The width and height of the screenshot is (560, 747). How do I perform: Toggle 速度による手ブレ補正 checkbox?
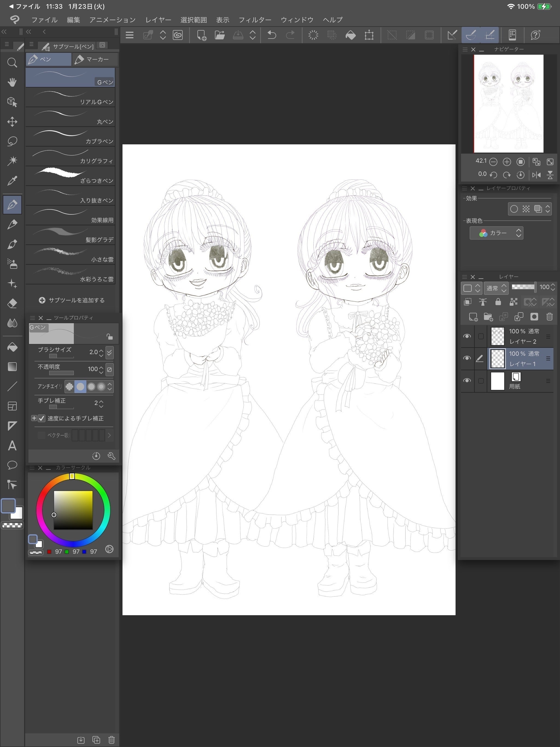tap(42, 418)
